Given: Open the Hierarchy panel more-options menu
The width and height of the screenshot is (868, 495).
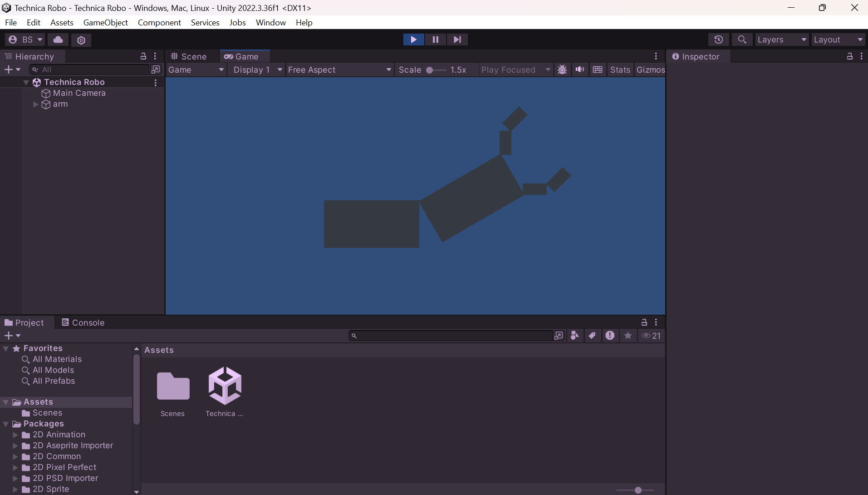Looking at the screenshot, I should click(x=155, y=56).
